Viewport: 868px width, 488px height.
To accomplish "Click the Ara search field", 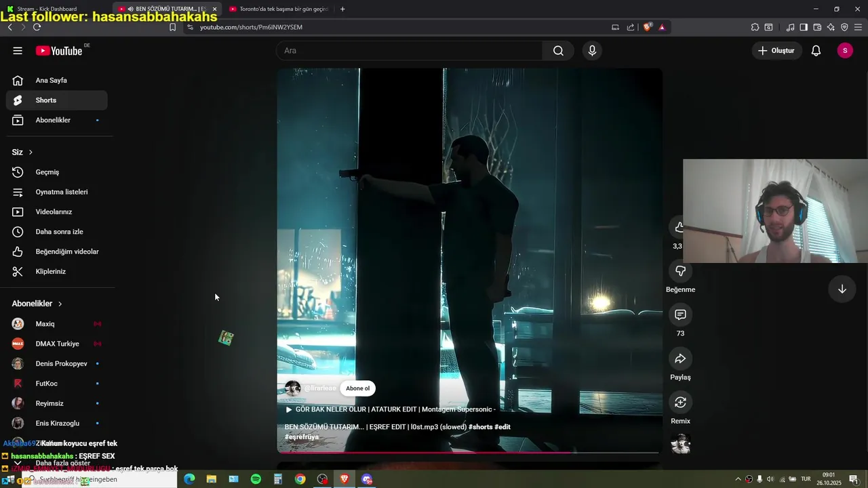I will tap(409, 51).
